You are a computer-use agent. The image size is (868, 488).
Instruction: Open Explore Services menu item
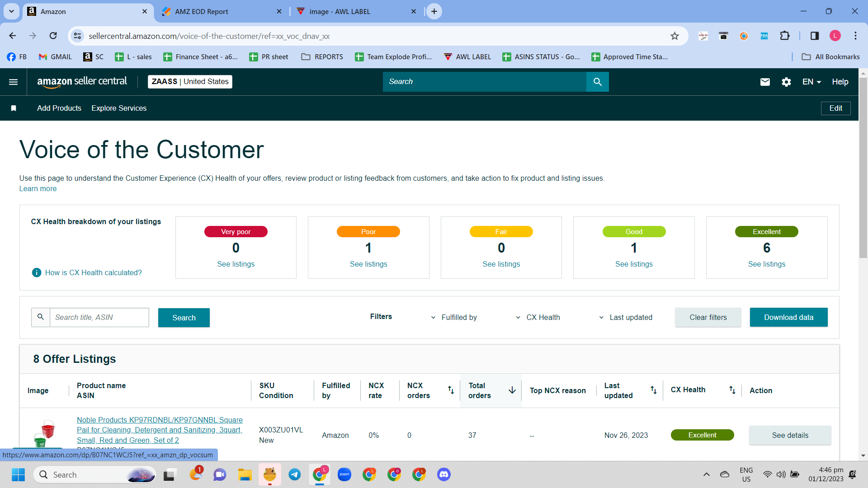tap(119, 108)
